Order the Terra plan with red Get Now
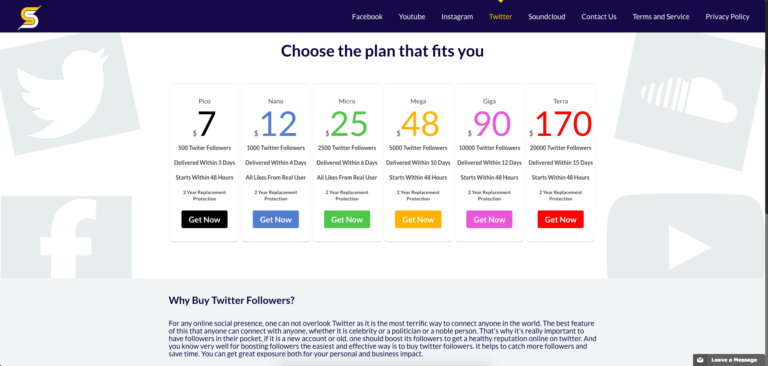 [560, 220]
